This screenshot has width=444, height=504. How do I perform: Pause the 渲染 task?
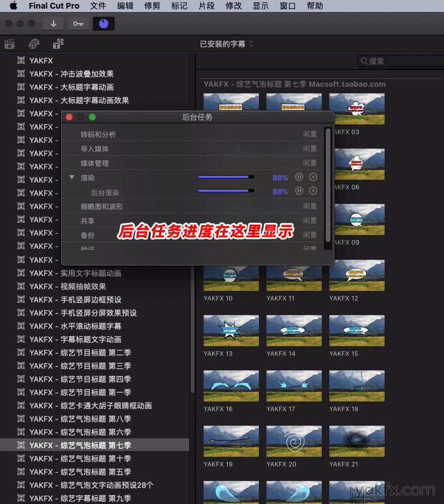(299, 177)
